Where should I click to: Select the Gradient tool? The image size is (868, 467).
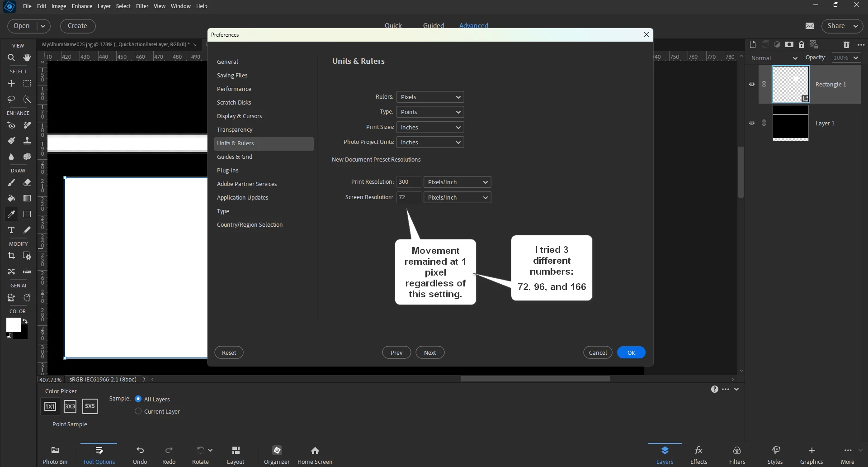coord(27,198)
